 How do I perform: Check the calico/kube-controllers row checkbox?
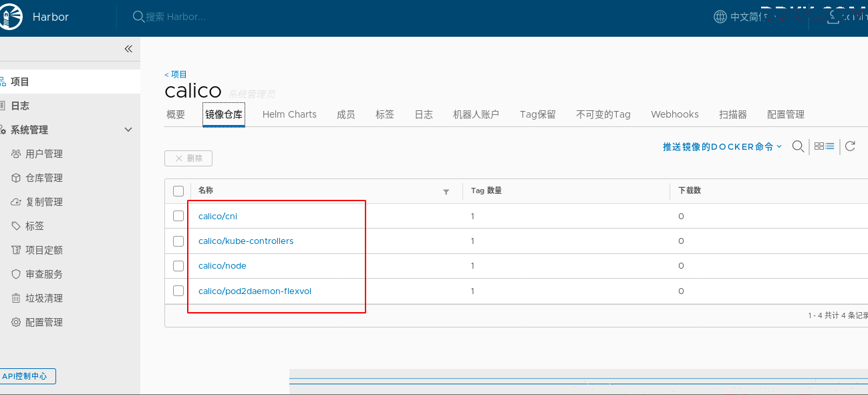pos(178,241)
